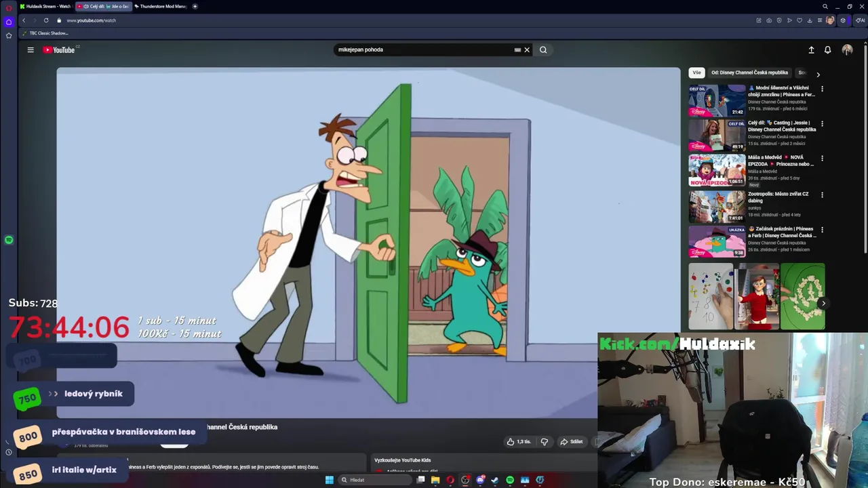
Task: Show more filter chips with right chevron
Action: (818, 75)
